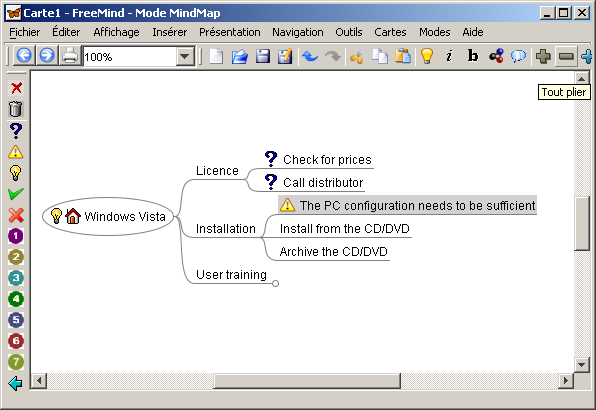Select the scissors cut icon

click(x=357, y=57)
